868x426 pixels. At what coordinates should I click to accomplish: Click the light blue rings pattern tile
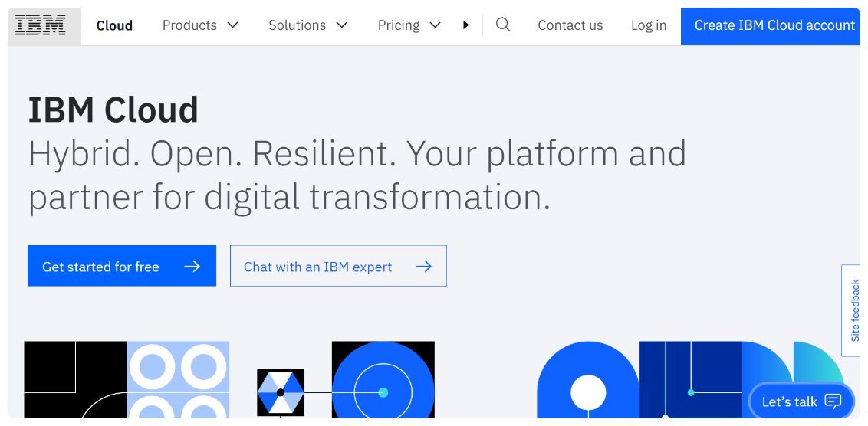tap(178, 379)
